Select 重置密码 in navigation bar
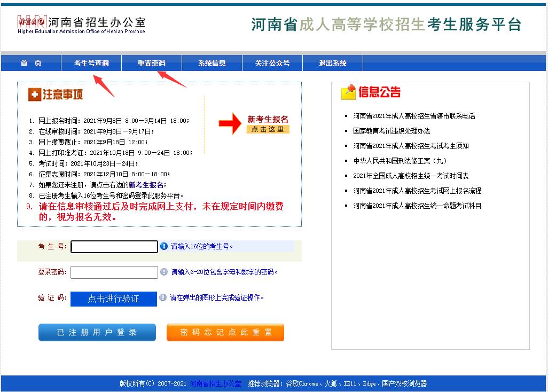Screen dimensions: 548x392 [152, 63]
